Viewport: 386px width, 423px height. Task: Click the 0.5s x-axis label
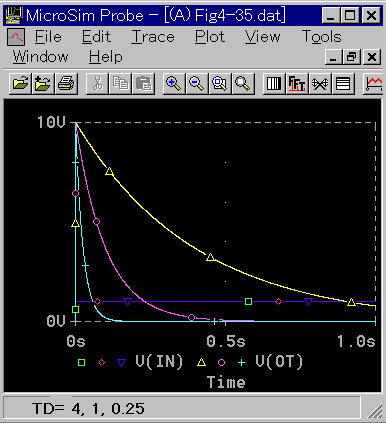(226, 341)
